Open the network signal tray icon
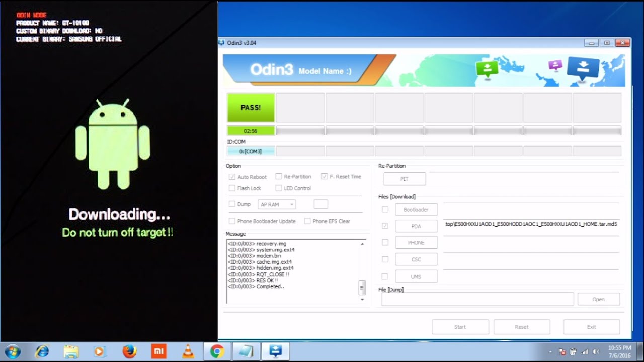Screen dimensions: 644x362 pos(585,352)
